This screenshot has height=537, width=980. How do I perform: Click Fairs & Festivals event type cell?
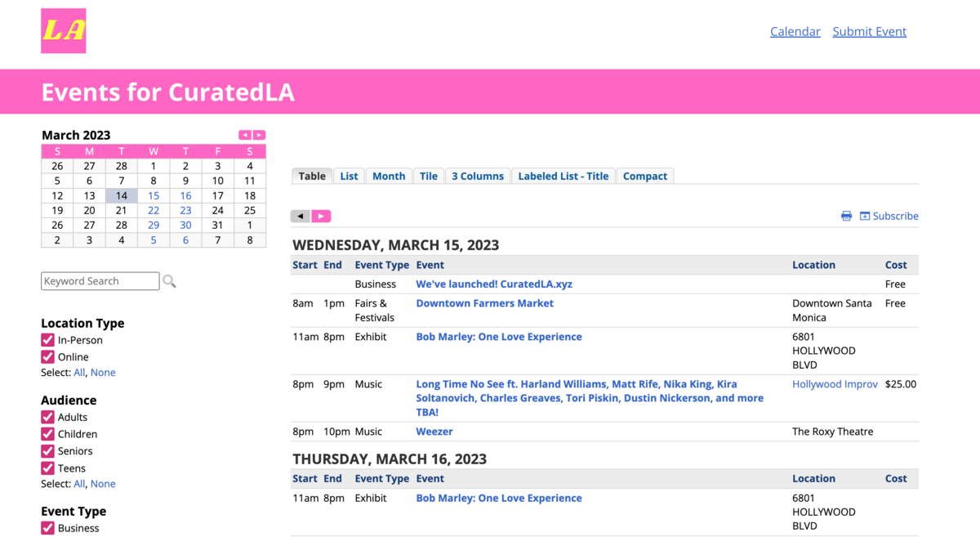[x=375, y=311]
